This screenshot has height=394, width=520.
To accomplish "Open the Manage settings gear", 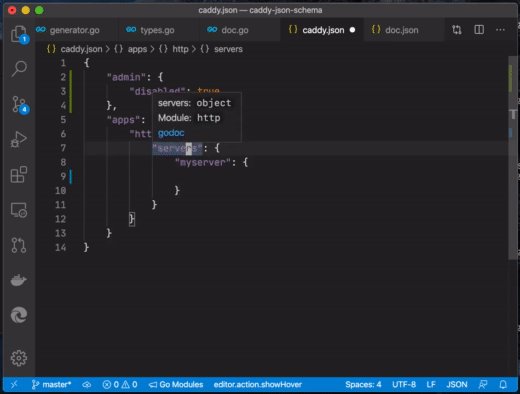I will click(19, 358).
